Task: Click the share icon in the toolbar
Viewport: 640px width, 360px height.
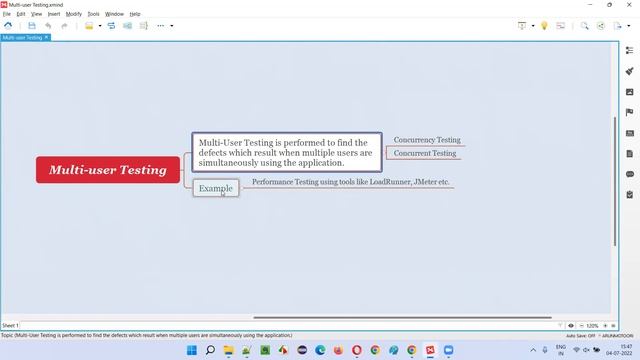Action: 601,26
